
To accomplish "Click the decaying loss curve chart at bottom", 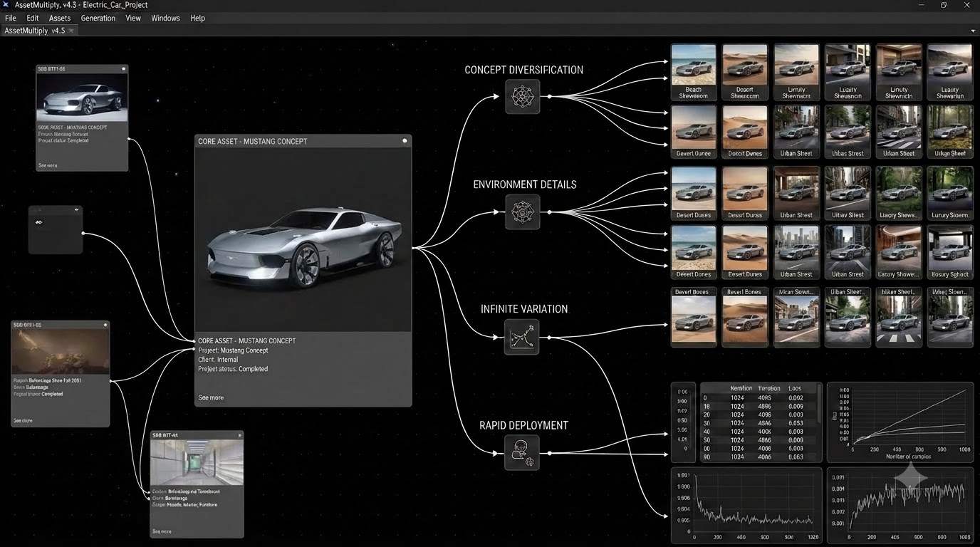I will pos(746,506).
